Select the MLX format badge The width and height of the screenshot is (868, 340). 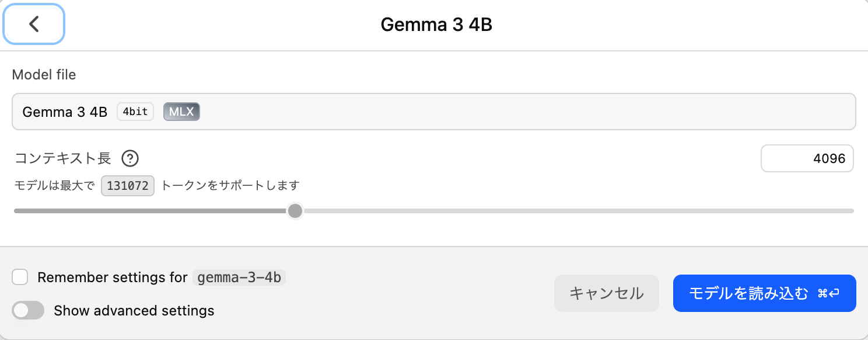click(x=181, y=112)
